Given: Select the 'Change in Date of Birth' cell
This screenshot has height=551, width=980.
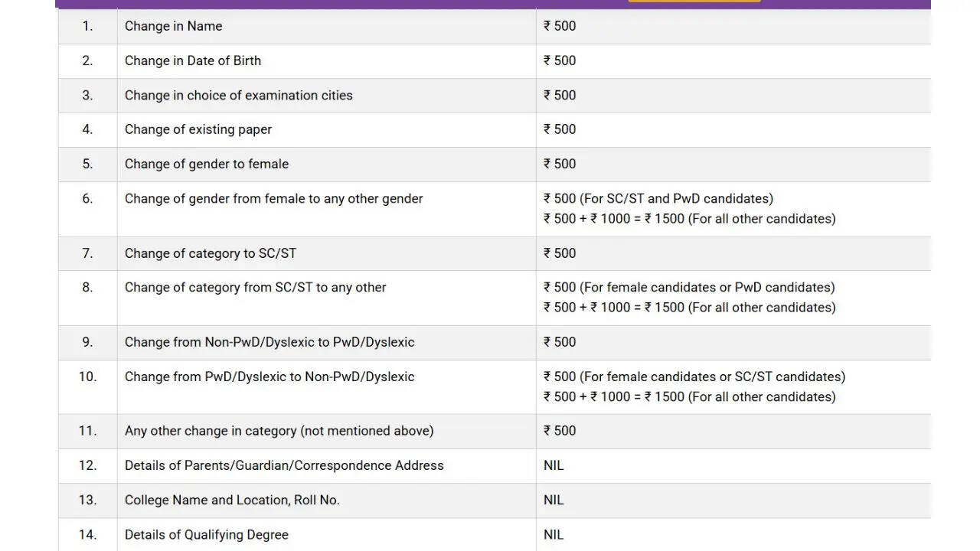Looking at the screenshot, I should (x=193, y=60).
